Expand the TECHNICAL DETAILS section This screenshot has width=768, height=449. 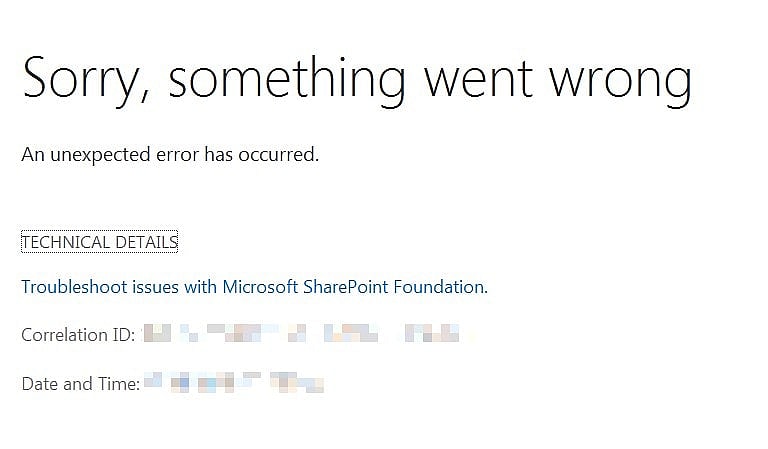click(x=99, y=242)
